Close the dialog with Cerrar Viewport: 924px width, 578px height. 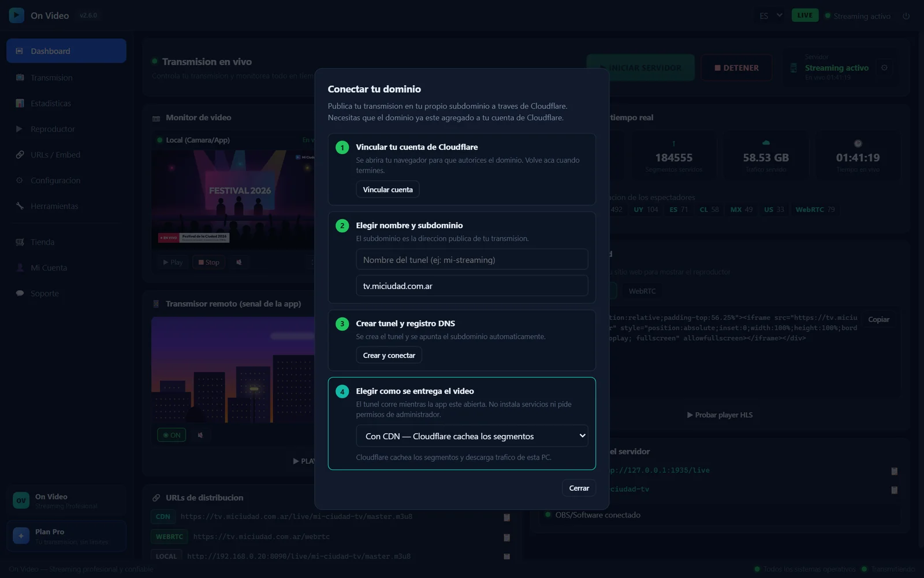(x=579, y=488)
